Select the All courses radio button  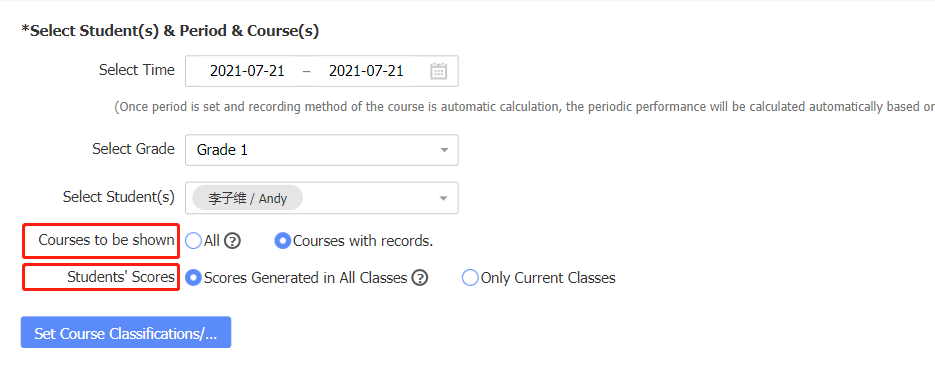193,241
